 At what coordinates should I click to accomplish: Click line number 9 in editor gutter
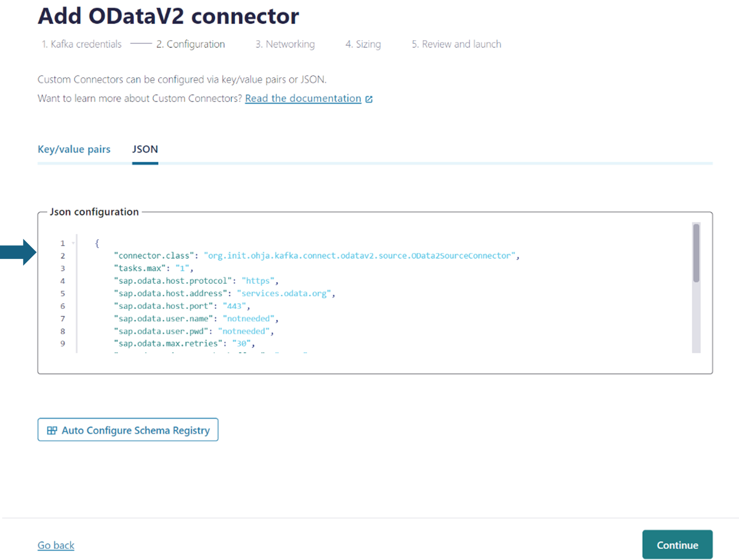63,343
